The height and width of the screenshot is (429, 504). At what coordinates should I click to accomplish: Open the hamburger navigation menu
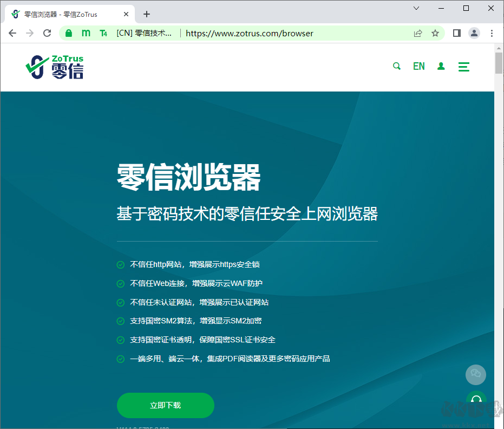click(x=463, y=66)
